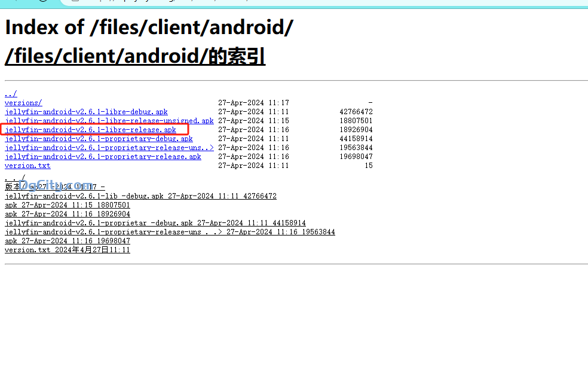Image resolution: width=588 pixels, height=379 pixels.
Task: Click translated line ending with 19563844
Action: coord(170,232)
